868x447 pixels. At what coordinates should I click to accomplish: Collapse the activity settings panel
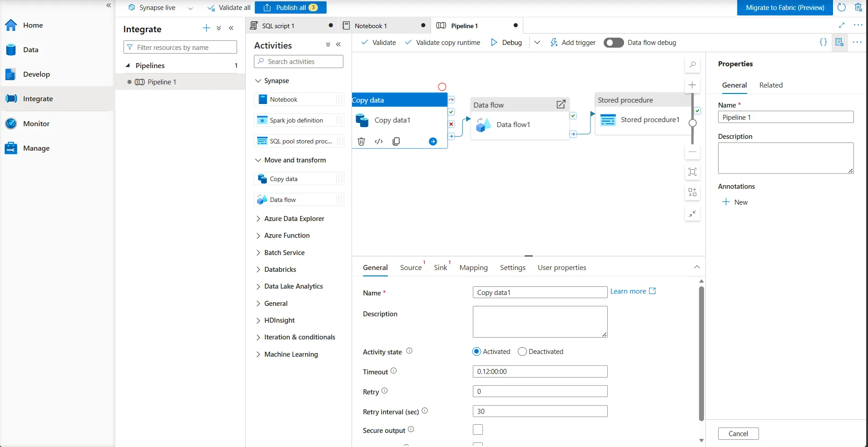pos(697,267)
